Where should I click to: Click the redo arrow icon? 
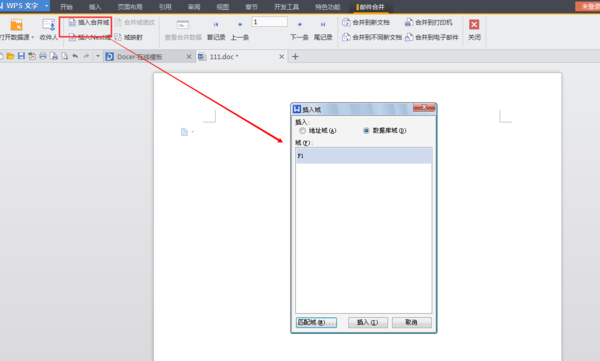click(86, 56)
